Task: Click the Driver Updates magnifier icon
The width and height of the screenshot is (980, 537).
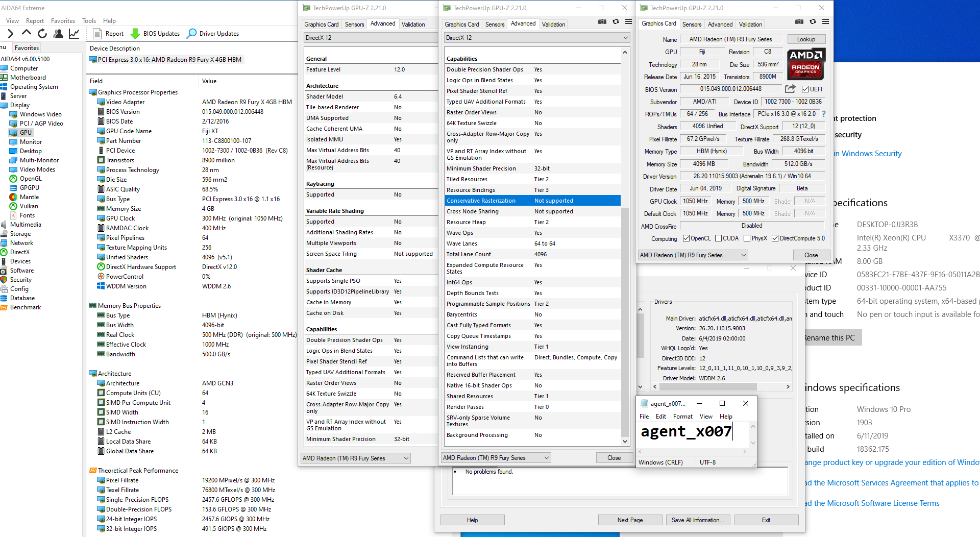Action: point(191,34)
